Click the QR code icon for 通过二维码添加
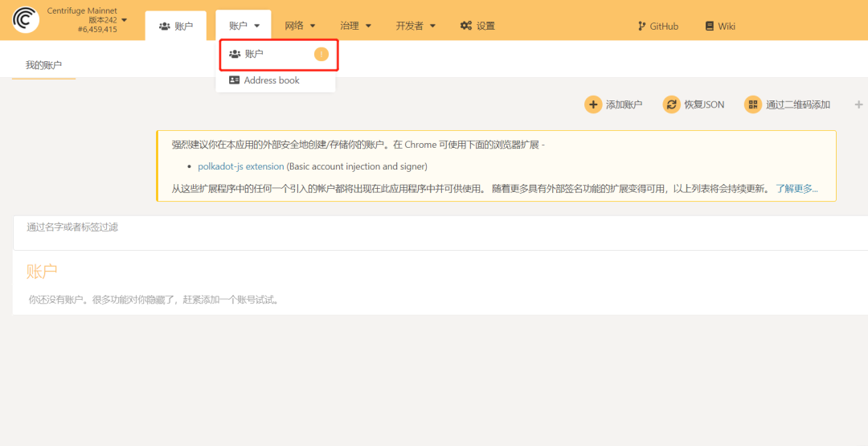868x446 pixels. click(752, 104)
